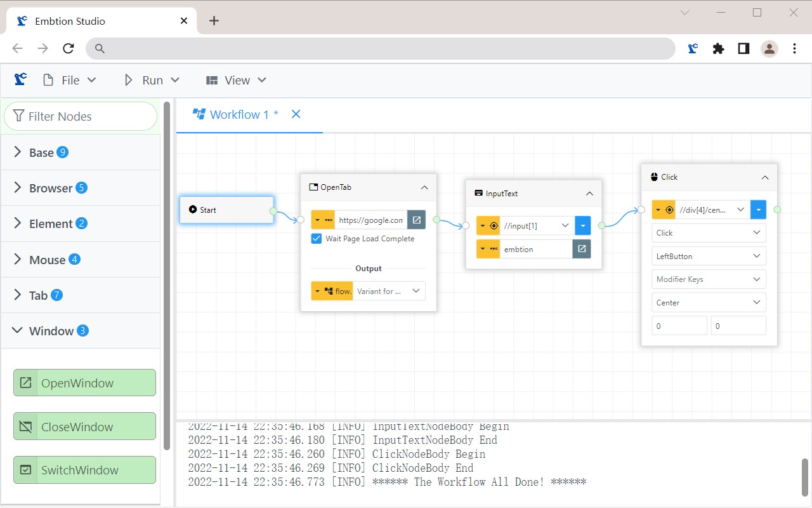Select the OpenWindow node button
Screen dimensions: 812x508
pos(84,383)
